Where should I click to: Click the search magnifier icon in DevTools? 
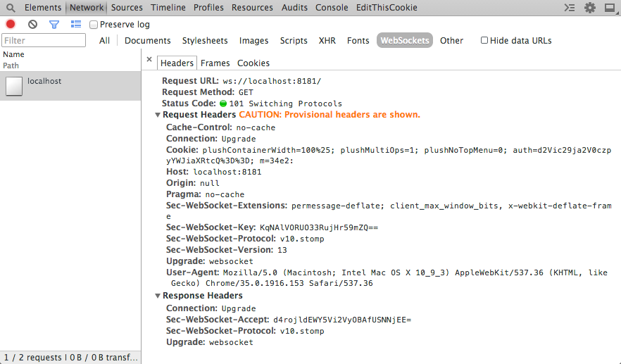coord(11,8)
